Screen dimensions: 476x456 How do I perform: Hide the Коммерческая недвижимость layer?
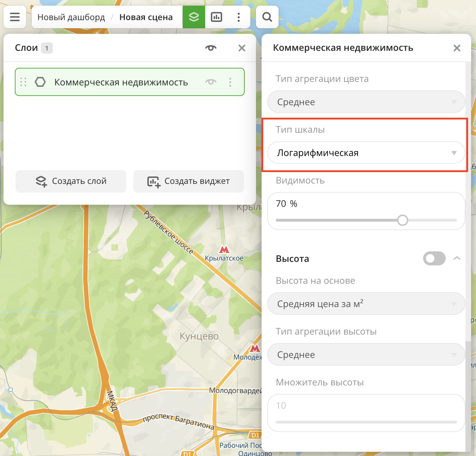(x=211, y=82)
